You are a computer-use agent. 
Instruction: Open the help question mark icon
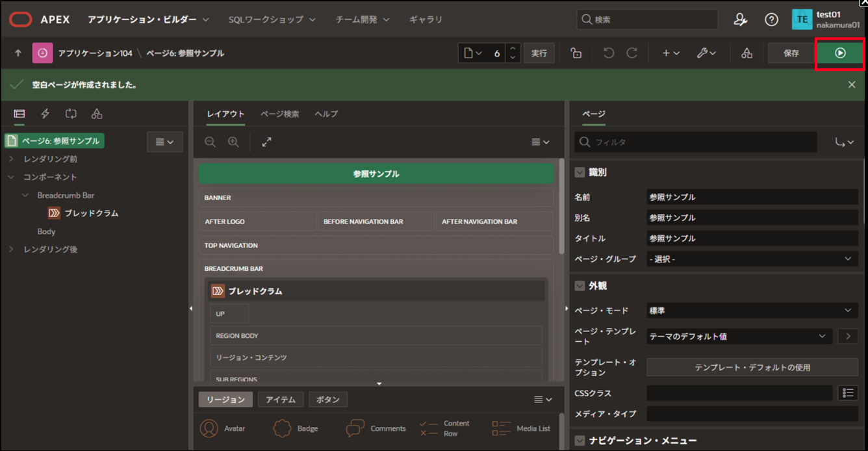[x=771, y=19]
